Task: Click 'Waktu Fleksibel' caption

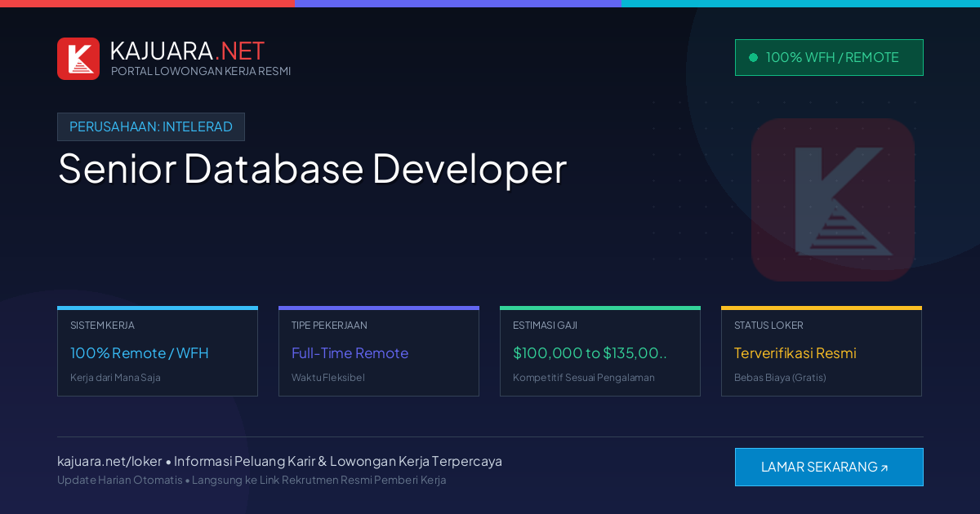Action: 328,378
